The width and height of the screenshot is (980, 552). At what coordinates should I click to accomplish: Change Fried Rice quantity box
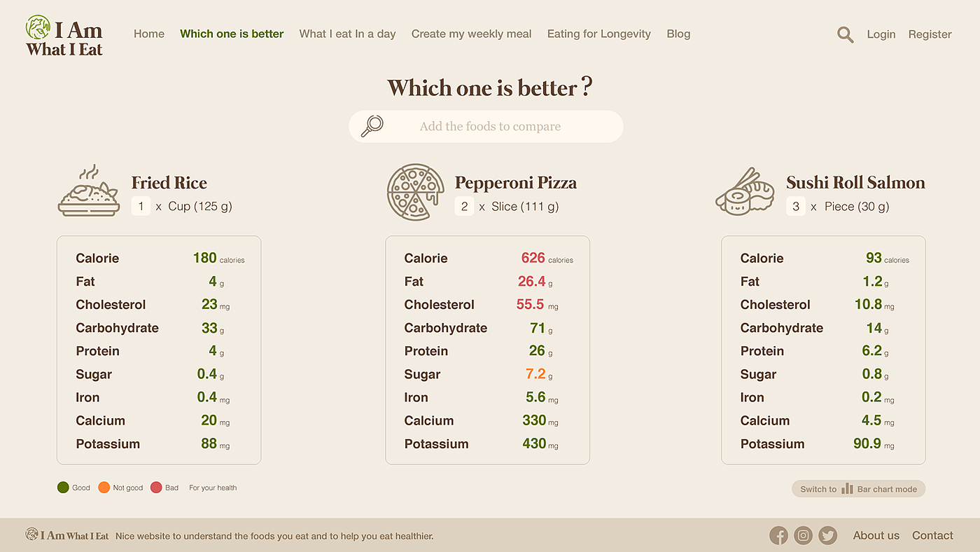tap(141, 206)
